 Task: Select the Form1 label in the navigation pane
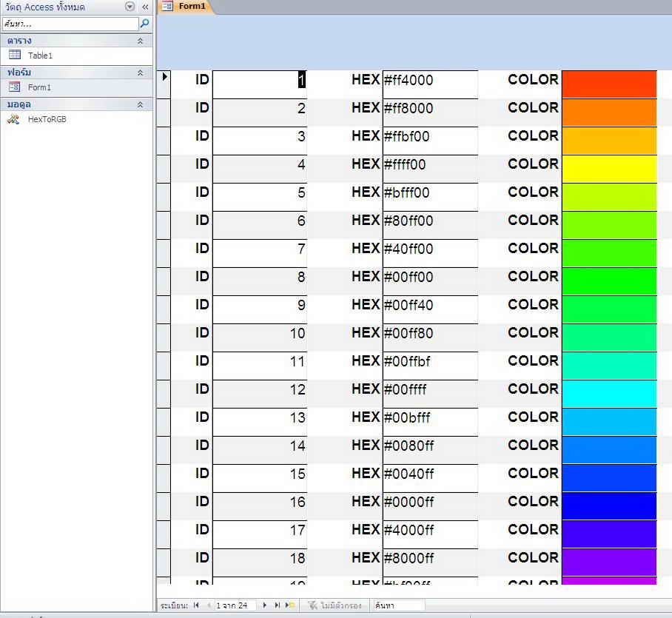(39, 87)
